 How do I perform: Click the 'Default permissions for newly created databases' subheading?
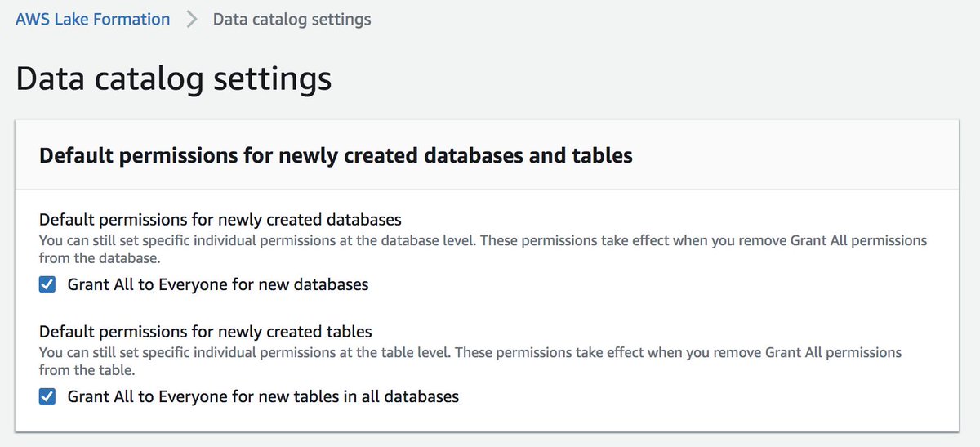click(x=220, y=220)
